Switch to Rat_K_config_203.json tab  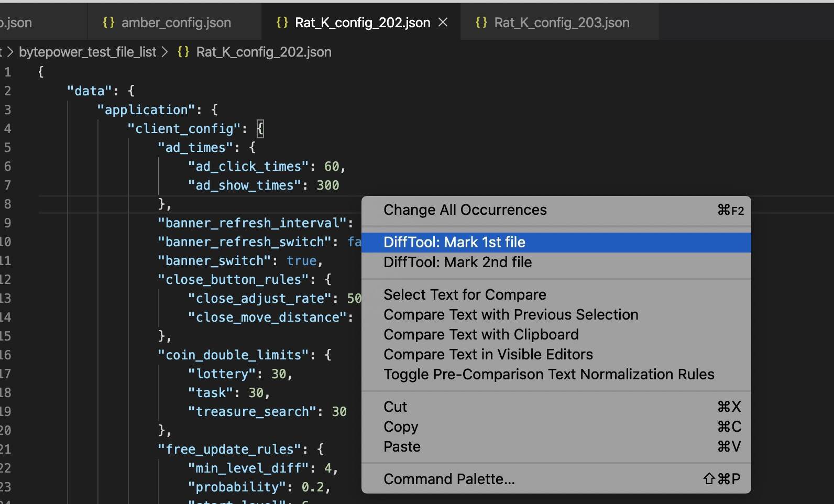point(559,23)
